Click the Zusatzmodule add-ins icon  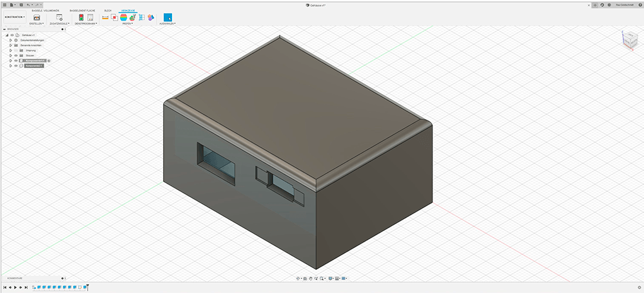[x=59, y=17]
